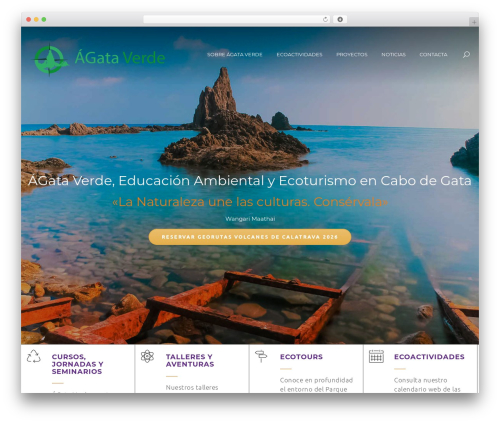Click the atom icon for Talleres card
Screen dimensions: 500x423
147,356
